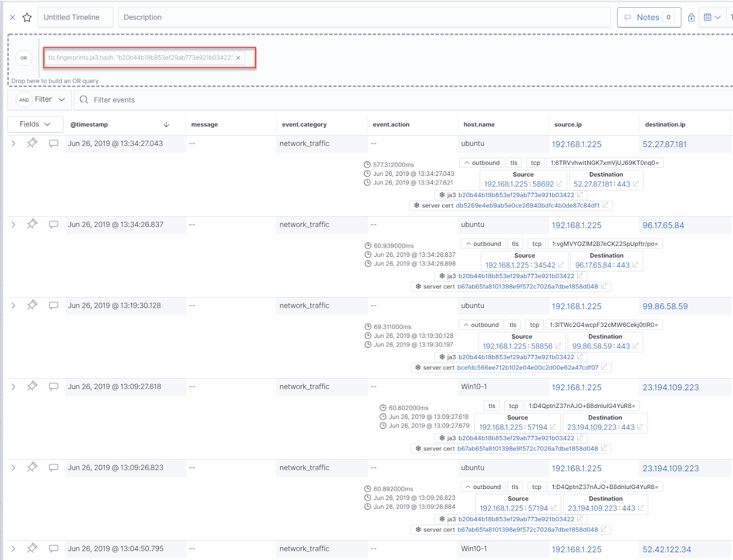This screenshot has height=560, width=733.
Task: Click Source 192.168.1.225:58856 link
Action: (x=518, y=346)
